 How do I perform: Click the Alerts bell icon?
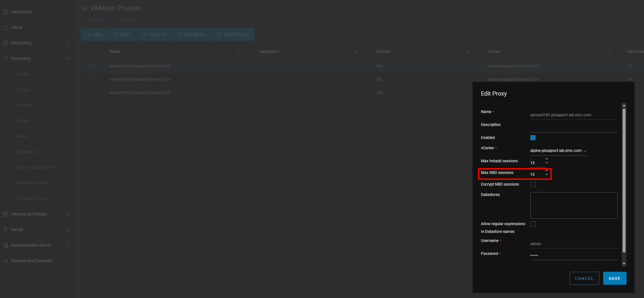click(x=6, y=28)
